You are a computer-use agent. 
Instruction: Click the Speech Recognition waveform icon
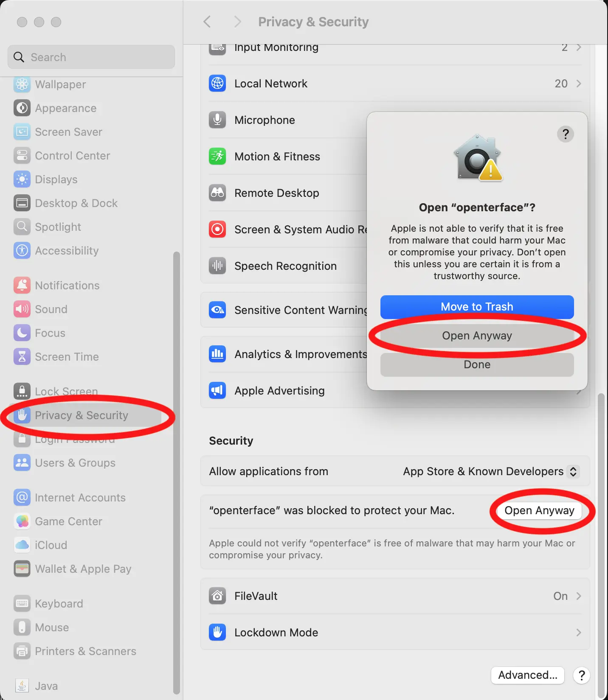point(217,266)
